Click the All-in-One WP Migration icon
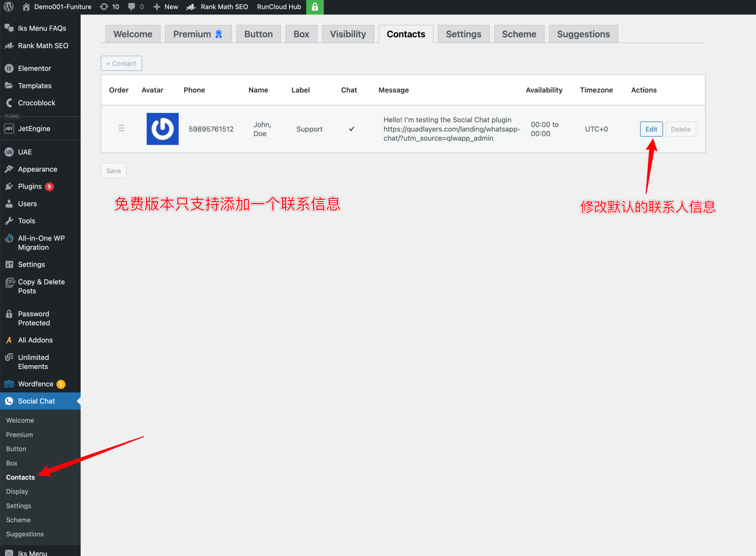The height and width of the screenshot is (556, 756). pos(9,238)
